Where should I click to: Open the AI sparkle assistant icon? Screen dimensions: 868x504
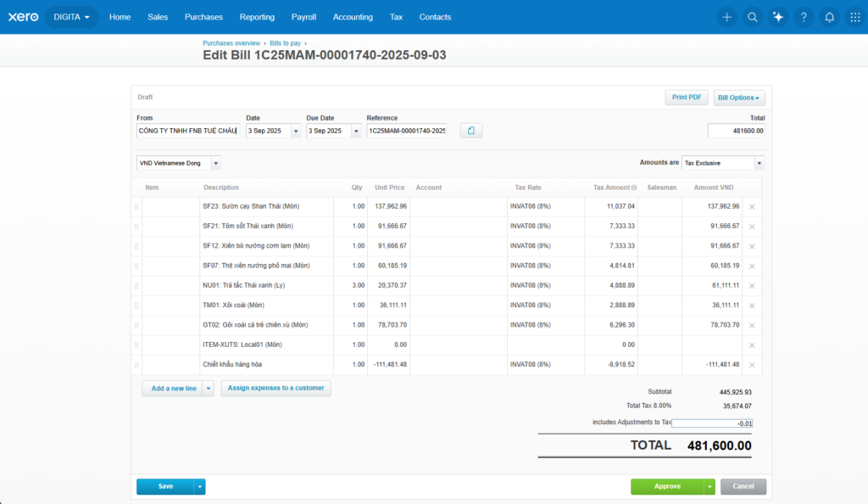click(x=778, y=17)
